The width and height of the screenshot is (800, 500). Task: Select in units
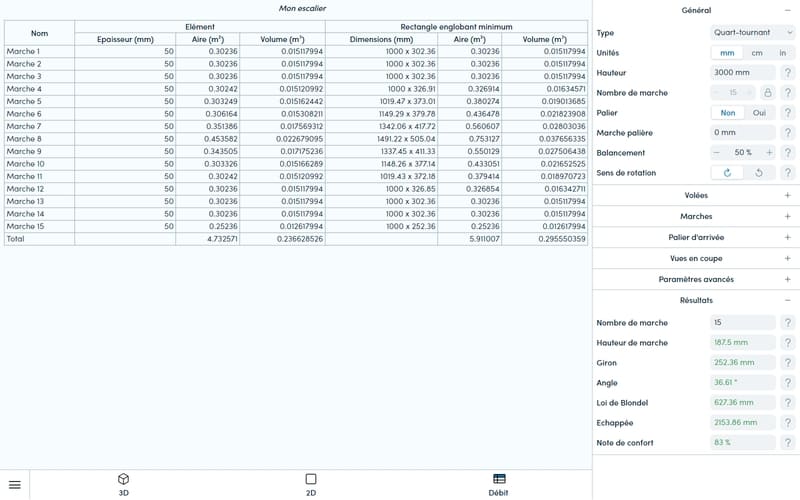coord(783,53)
